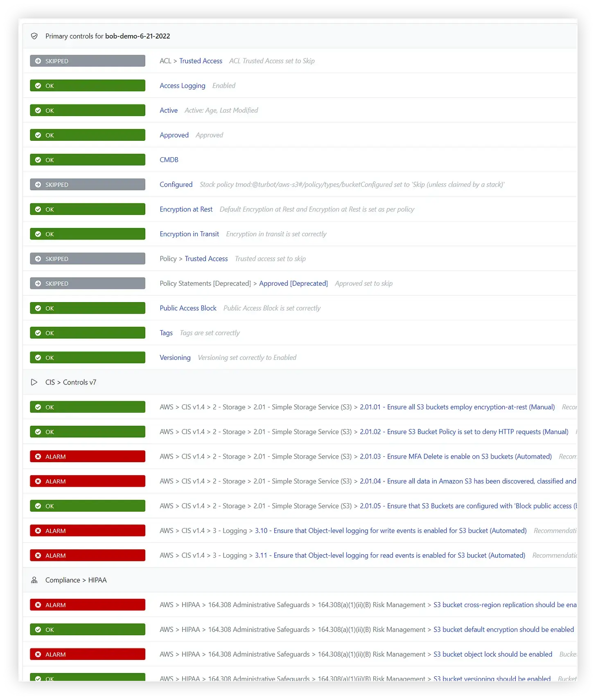Click OK badge for Tags control
The image size is (596, 700).
(x=88, y=333)
